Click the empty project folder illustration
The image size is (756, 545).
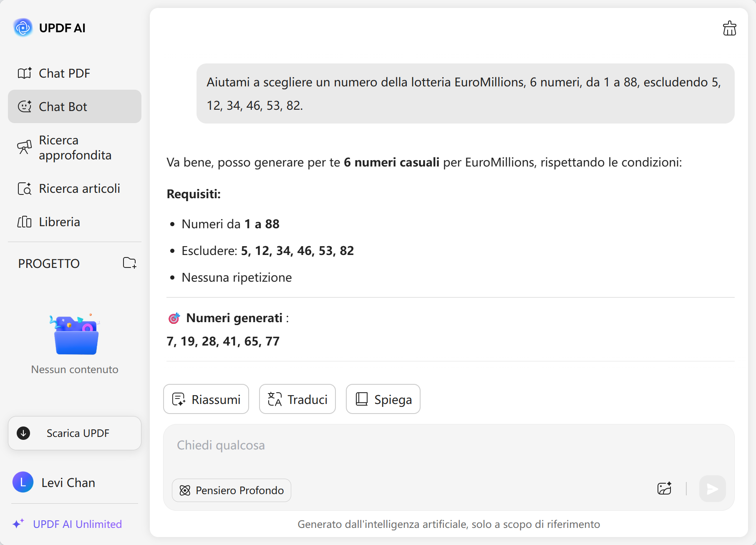coord(75,335)
